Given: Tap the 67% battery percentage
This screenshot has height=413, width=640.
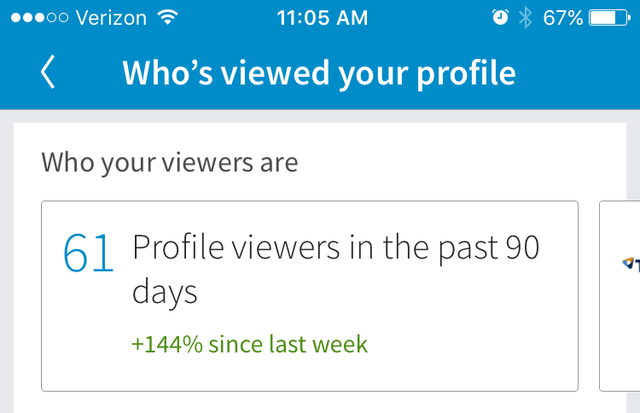Looking at the screenshot, I should point(563,18).
